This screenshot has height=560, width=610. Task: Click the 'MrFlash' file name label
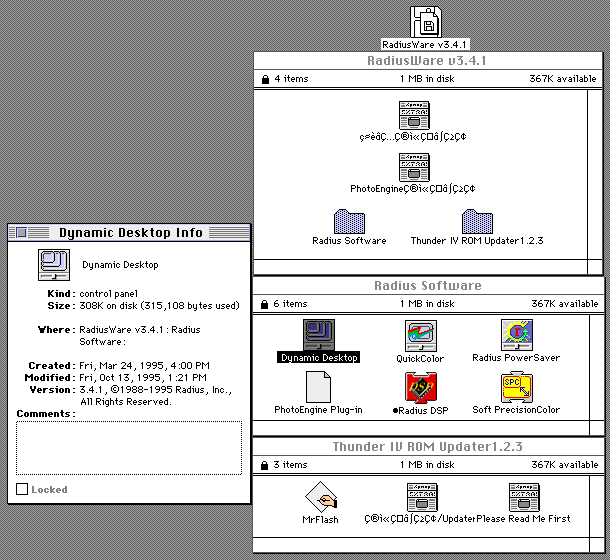point(321,520)
